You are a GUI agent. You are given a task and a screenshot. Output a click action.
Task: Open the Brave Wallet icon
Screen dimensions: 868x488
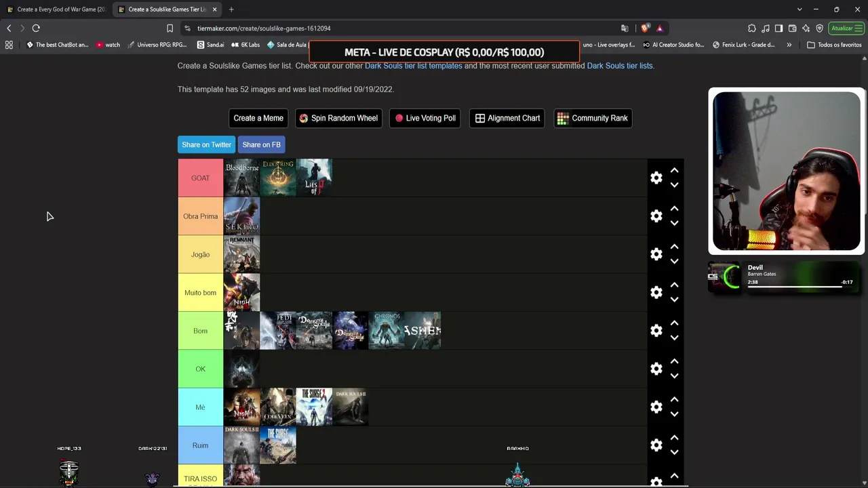(792, 28)
